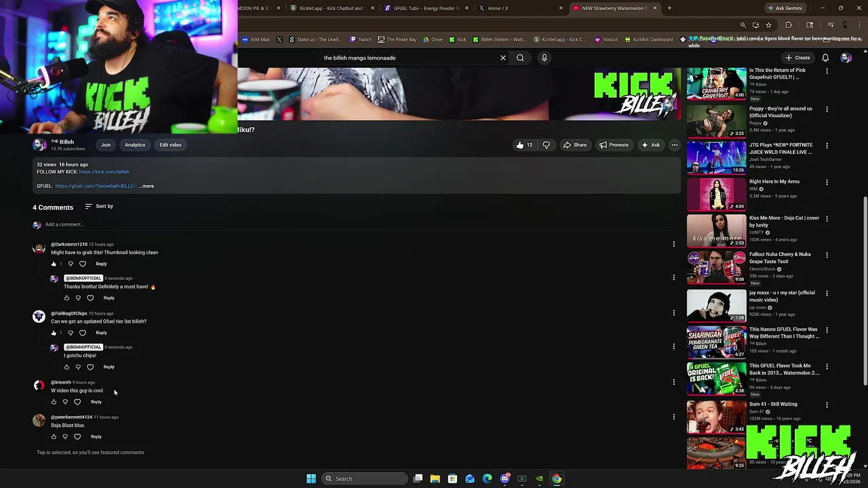This screenshot has width=868, height=488.
Task: Like the 'I gotchu chips!' reply
Action: click(x=66, y=367)
